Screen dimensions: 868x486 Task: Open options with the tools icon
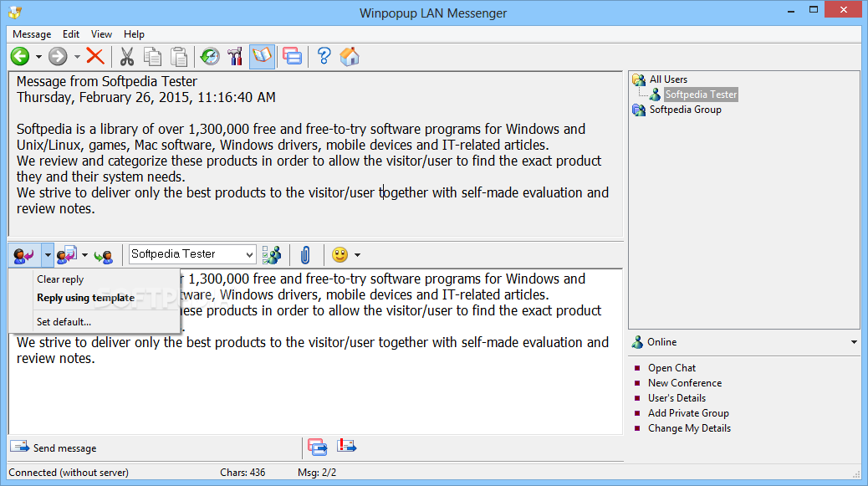[235, 56]
